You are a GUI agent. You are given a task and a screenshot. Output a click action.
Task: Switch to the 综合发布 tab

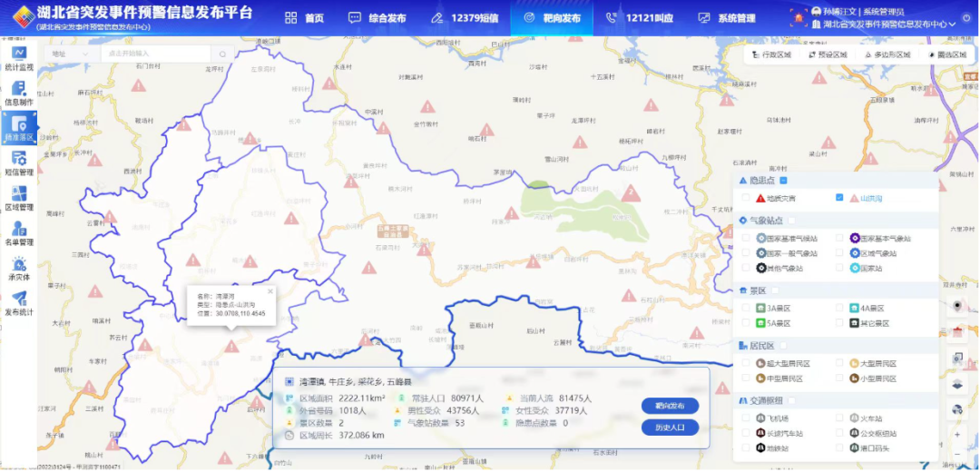coord(377,18)
